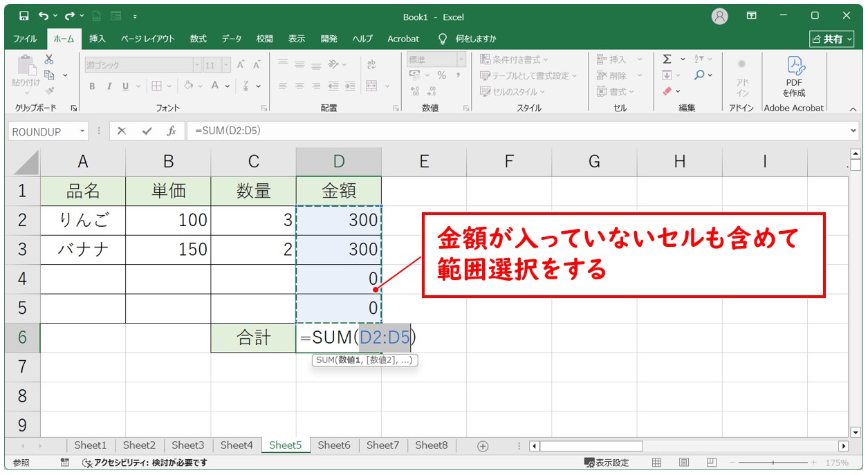Confirm formula with checkmark icon
The image size is (868, 475).
click(146, 131)
